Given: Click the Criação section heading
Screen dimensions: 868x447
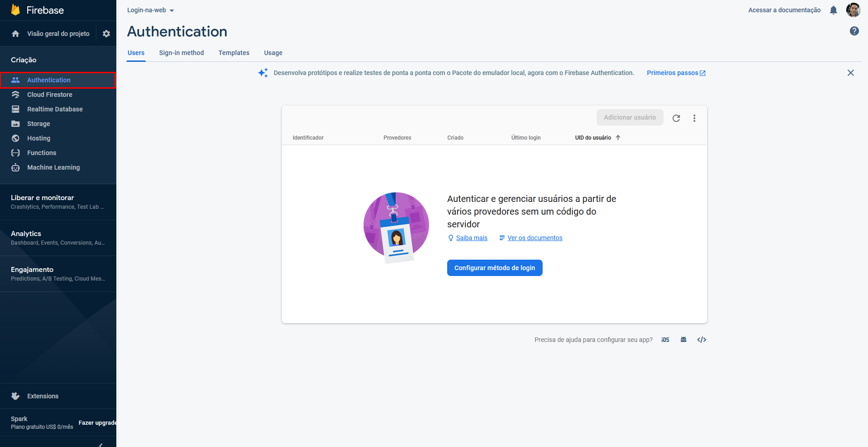Looking at the screenshot, I should 24,60.
